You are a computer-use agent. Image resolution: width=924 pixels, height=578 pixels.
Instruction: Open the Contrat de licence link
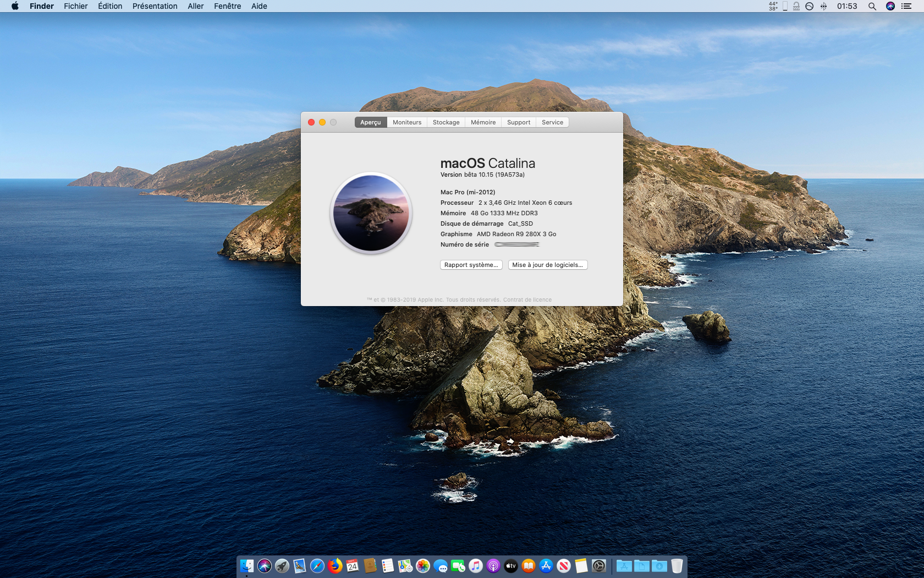coord(527,300)
